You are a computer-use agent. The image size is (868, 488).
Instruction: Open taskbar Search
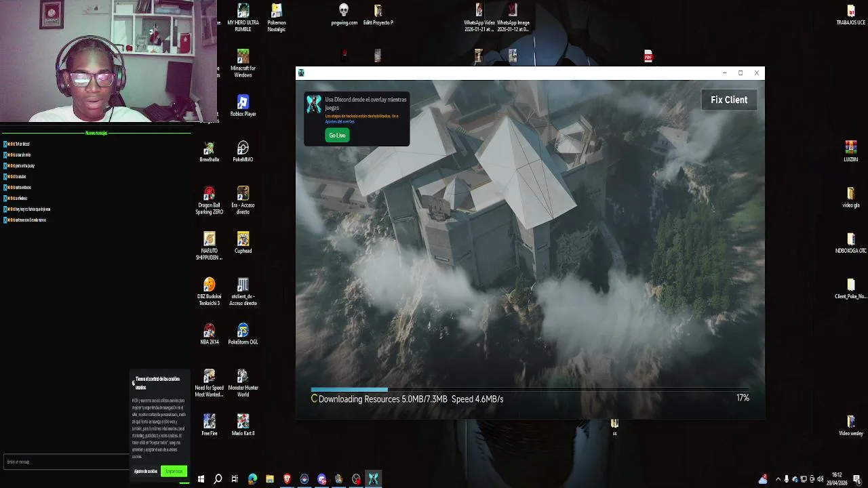(218, 479)
